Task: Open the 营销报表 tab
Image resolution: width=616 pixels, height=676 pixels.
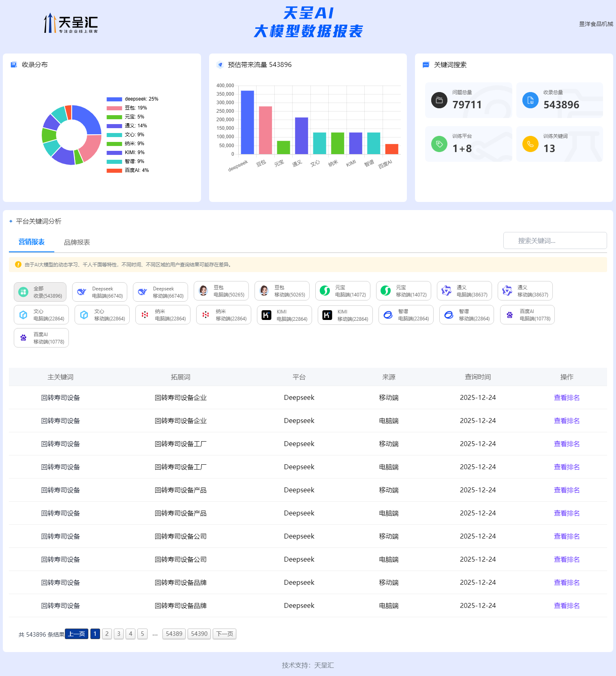Action: point(32,242)
